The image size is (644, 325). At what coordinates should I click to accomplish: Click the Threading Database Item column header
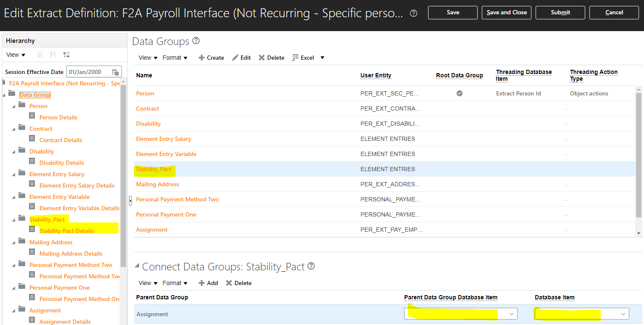click(524, 75)
